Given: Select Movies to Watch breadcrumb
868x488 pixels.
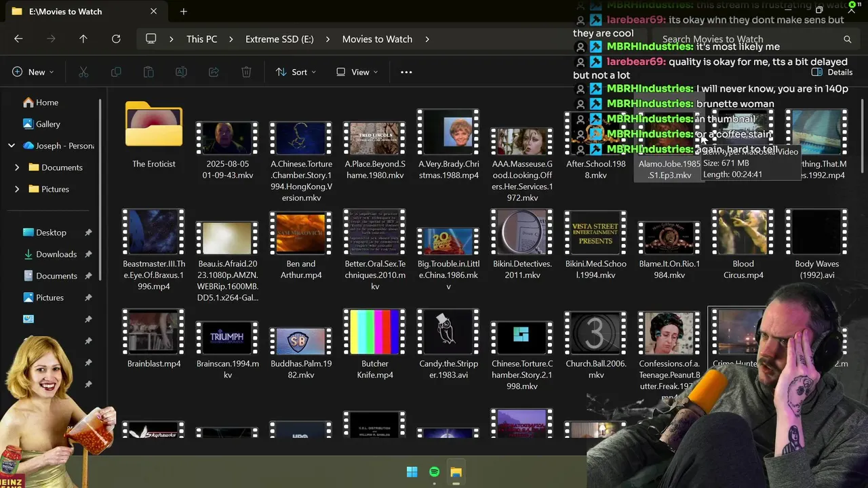Looking at the screenshot, I should click(x=377, y=39).
